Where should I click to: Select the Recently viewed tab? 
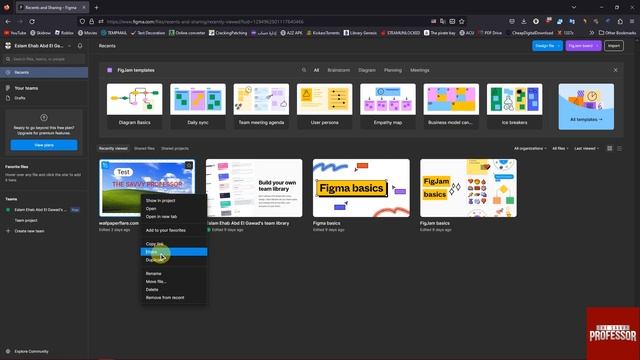coord(113,149)
